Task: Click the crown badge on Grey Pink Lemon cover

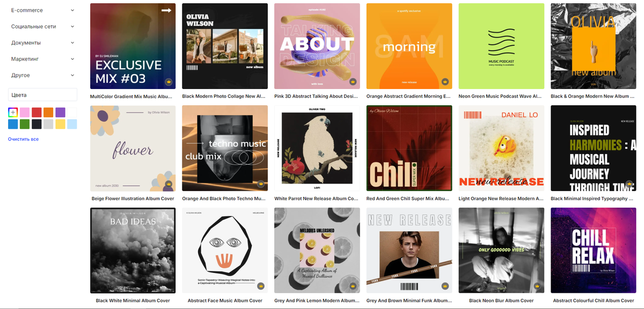Action: click(x=353, y=286)
